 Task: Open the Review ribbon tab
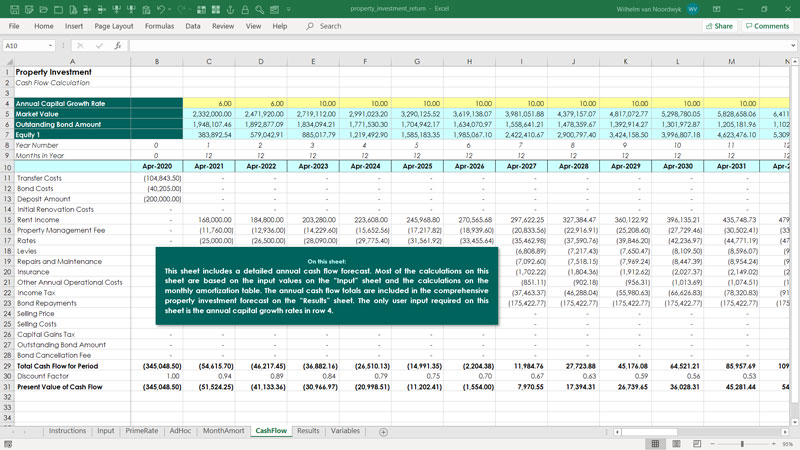pos(223,26)
